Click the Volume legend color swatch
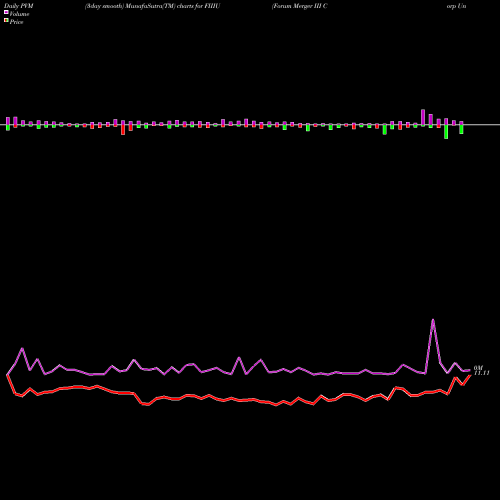Viewport: 500px width, 500px height. tap(6, 12)
